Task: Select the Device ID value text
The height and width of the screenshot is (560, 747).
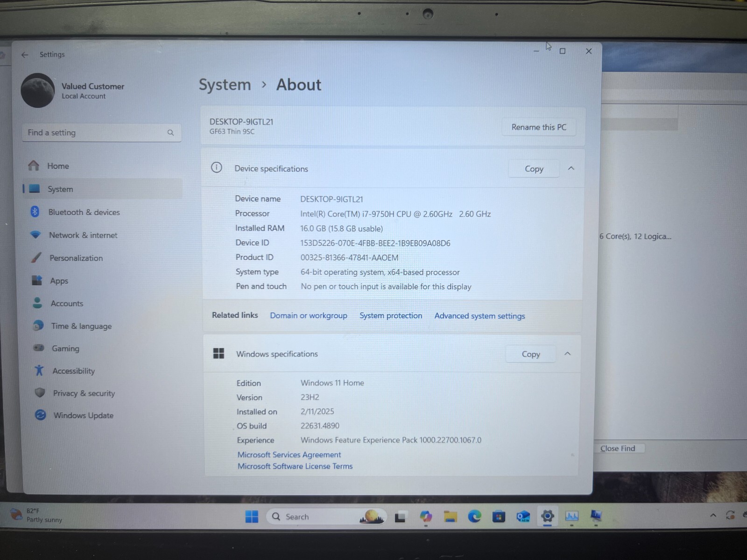Action: (375, 243)
